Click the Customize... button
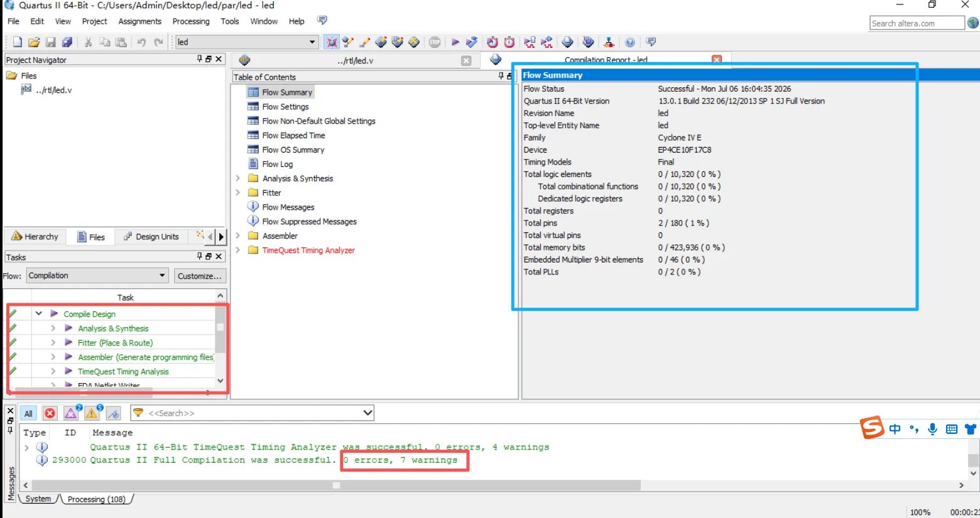The width and height of the screenshot is (980, 518). coord(199,276)
